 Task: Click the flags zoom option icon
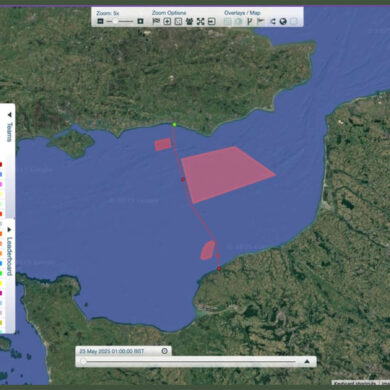156,21
